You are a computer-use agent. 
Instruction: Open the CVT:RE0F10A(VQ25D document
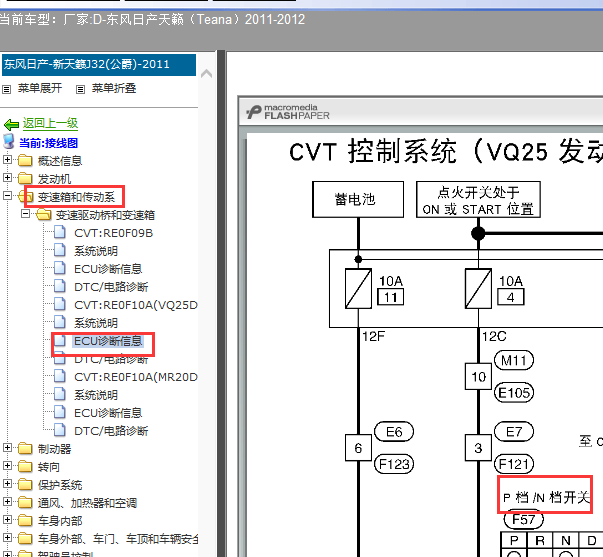(x=136, y=305)
